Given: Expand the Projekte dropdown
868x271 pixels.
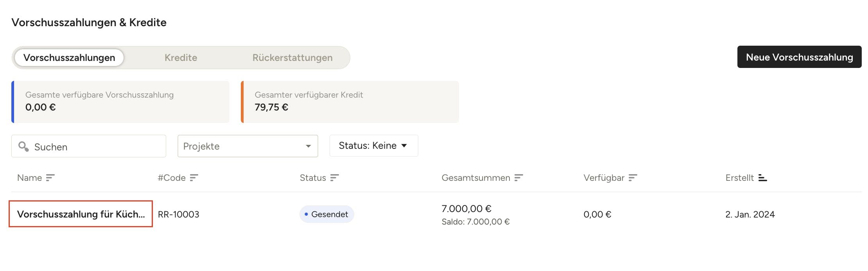Looking at the screenshot, I should pos(247,146).
